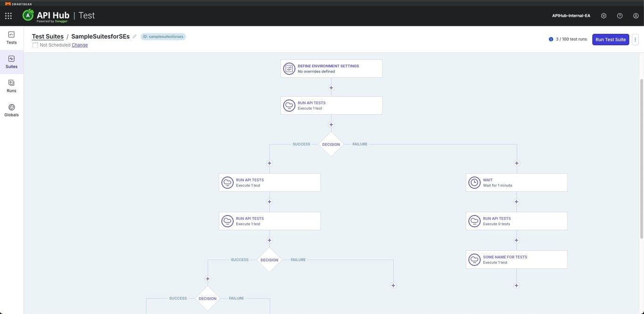This screenshot has height=314, width=644.
Task: Click the Change schedule link
Action: [x=80, y=45]
